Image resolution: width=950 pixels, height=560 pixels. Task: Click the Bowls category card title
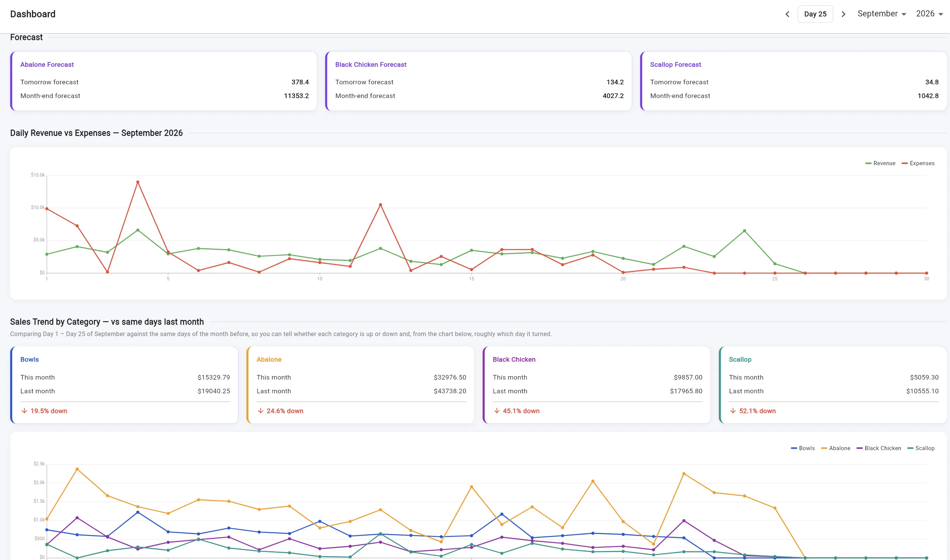click(x=29, y=359)
